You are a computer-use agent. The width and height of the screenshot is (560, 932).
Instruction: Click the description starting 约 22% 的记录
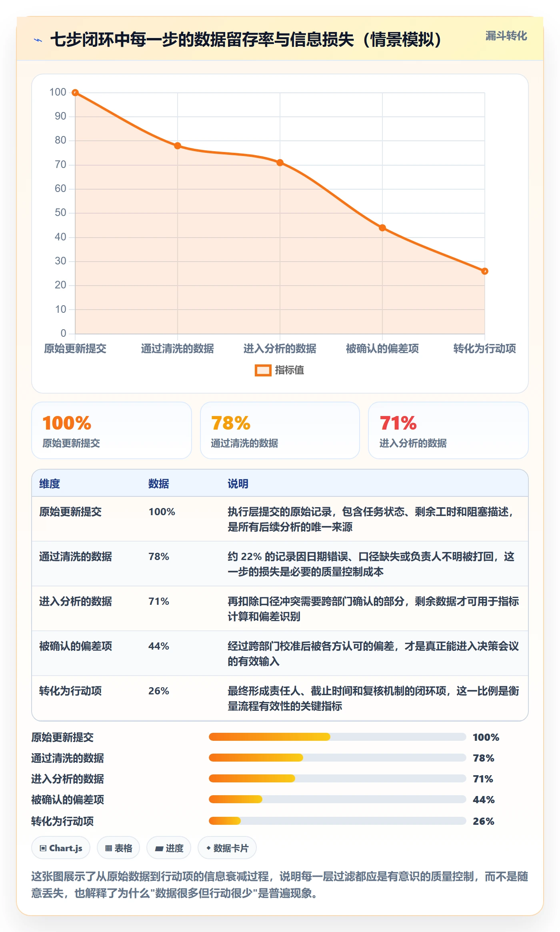click(x=371, y=564)
